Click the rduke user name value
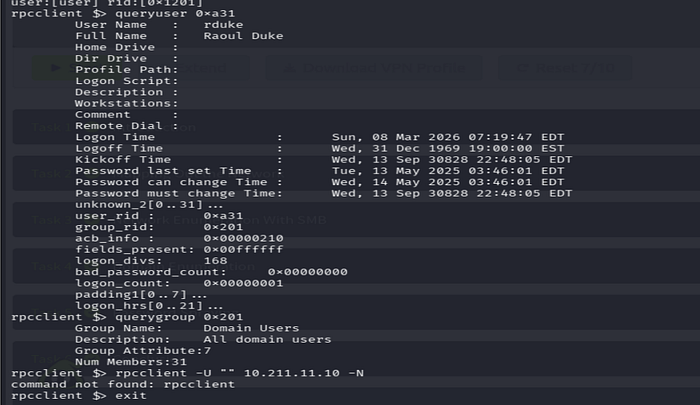Screen dimensions: 700x405 223,25
